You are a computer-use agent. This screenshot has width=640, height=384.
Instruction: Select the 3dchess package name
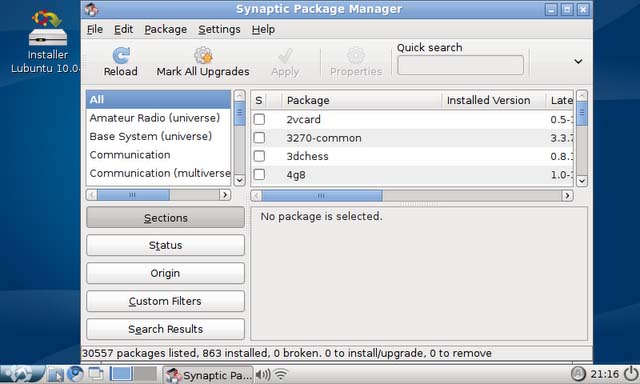pyautogui.click(x=307, y=156)
